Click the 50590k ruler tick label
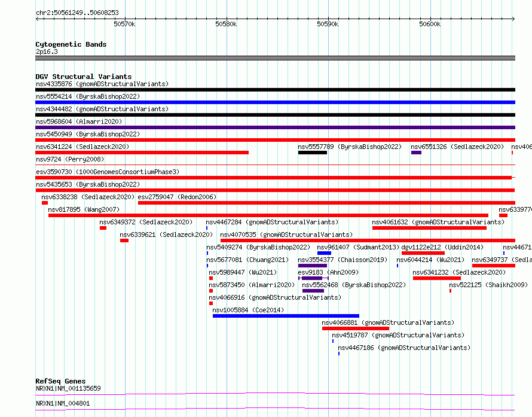532x417 pixels. 328,24
